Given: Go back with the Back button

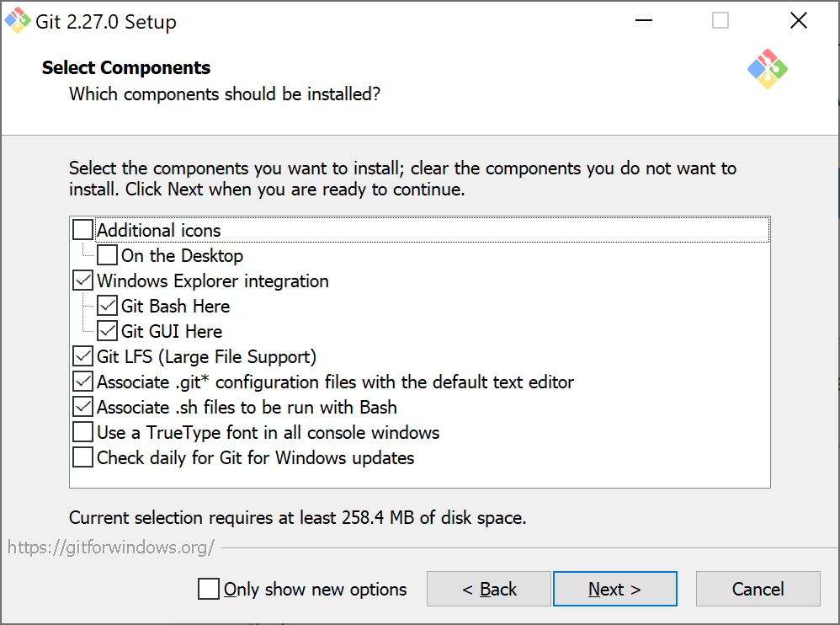Looking at the screenshot, I should pos(488,588).
